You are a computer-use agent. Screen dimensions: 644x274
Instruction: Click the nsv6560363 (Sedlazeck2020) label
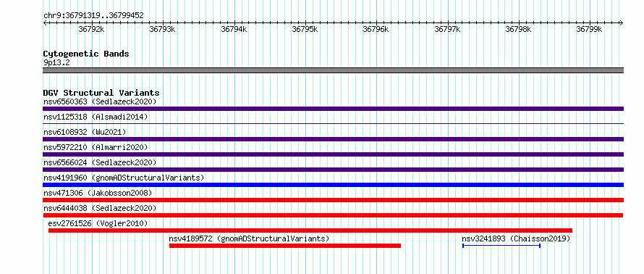(x=100, y=101)
